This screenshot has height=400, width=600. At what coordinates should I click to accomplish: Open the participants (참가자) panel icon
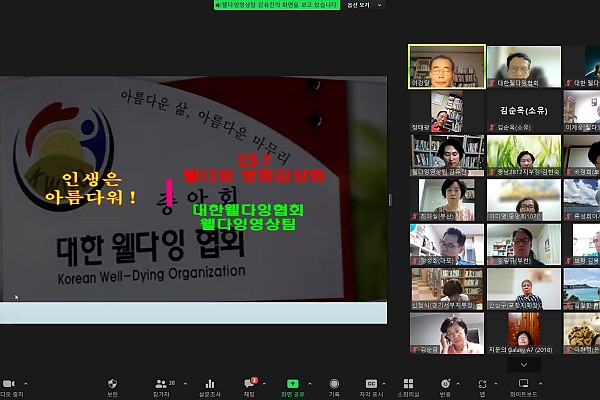pyautogui.click(x=161, y=384)
